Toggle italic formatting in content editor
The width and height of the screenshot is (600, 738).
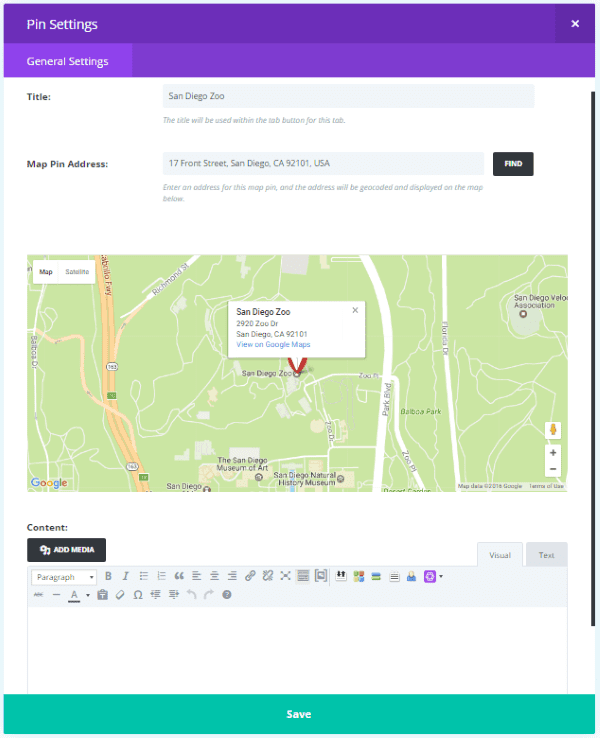tap(126, 576)
